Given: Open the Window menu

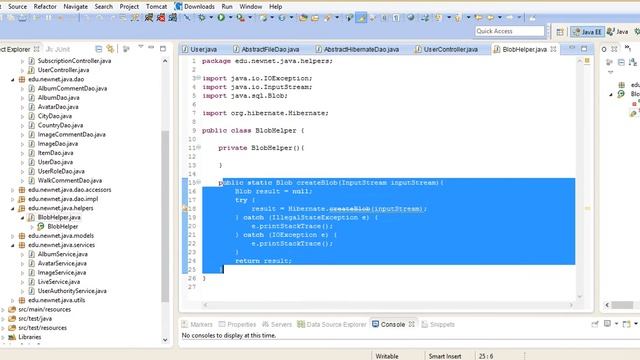Looking at the screenshot, I should tap(251, 7).
